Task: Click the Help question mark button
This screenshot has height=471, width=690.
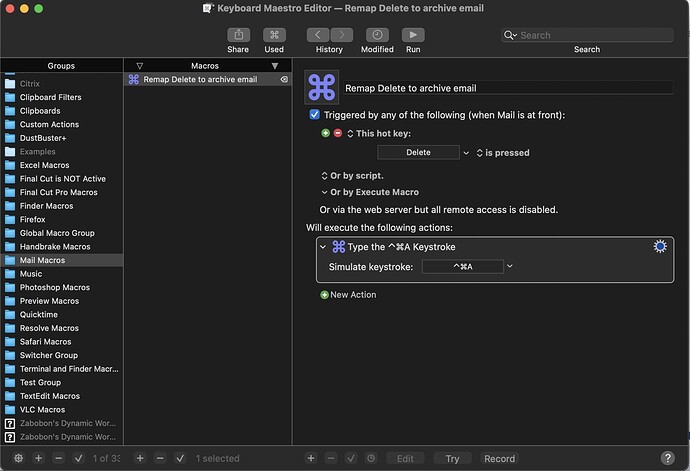Action: pyautogui.click(x=668, y=458)
